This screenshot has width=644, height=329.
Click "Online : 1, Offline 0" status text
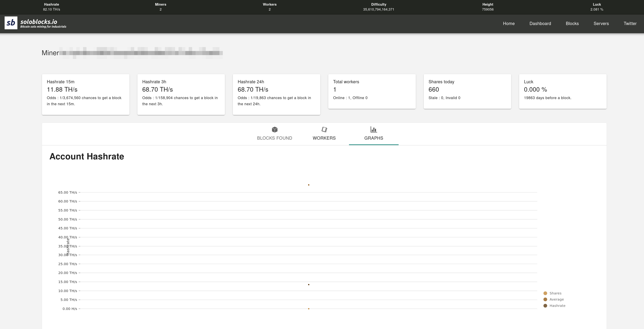click(x=350, y=98)
